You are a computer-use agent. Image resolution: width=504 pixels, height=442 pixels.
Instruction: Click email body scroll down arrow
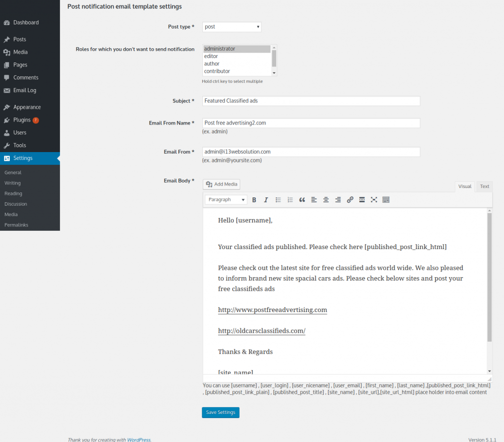point(490,371)
